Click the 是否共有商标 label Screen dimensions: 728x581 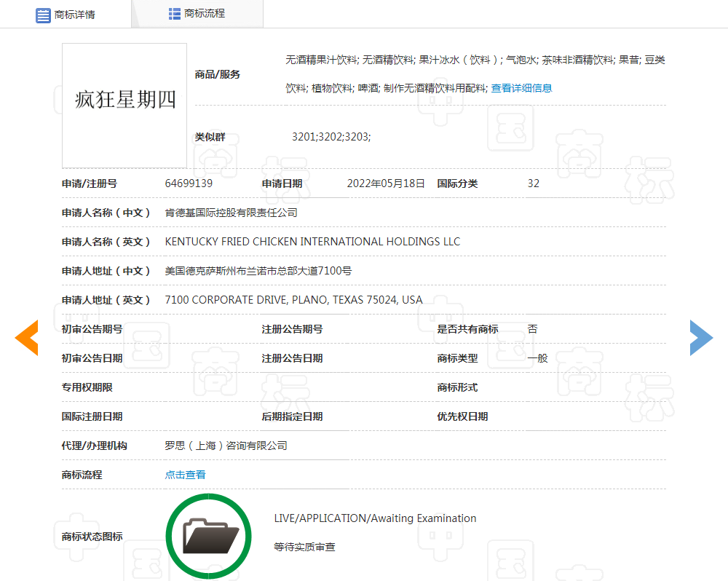(x=467, y=329)
